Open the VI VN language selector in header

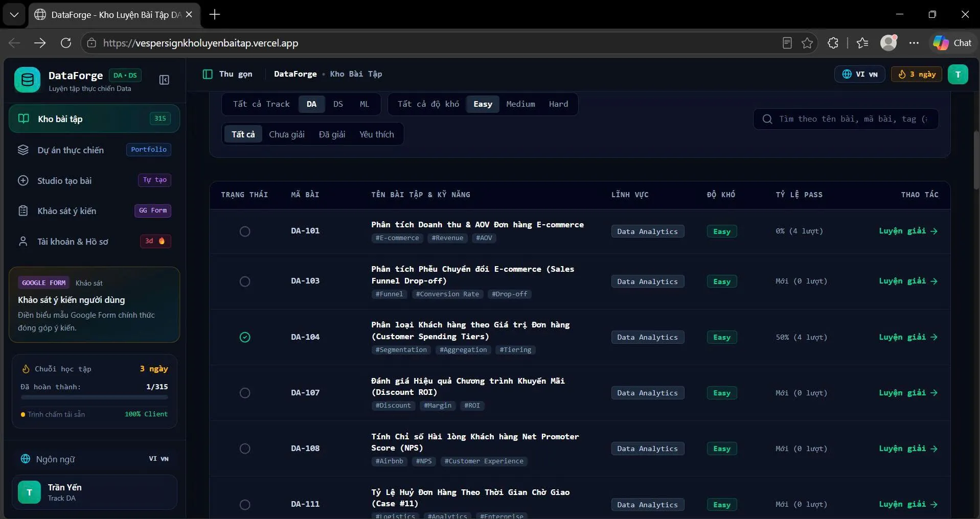[860, 74]
